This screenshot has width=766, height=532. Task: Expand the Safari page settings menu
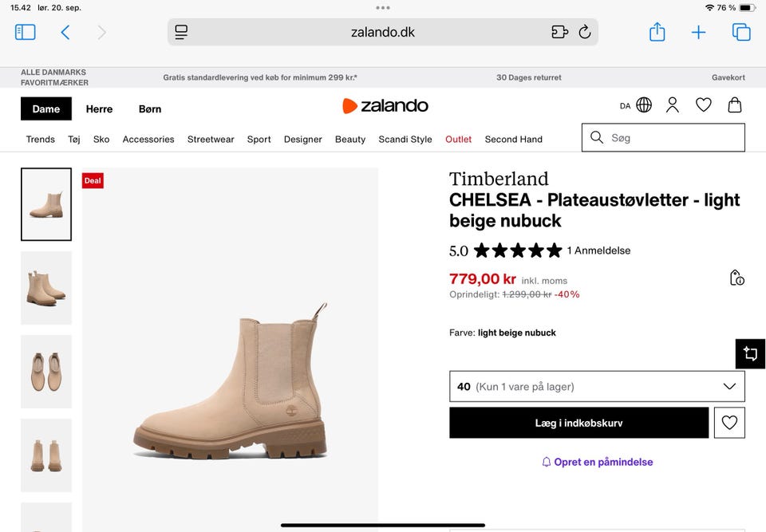coord(181,32)
